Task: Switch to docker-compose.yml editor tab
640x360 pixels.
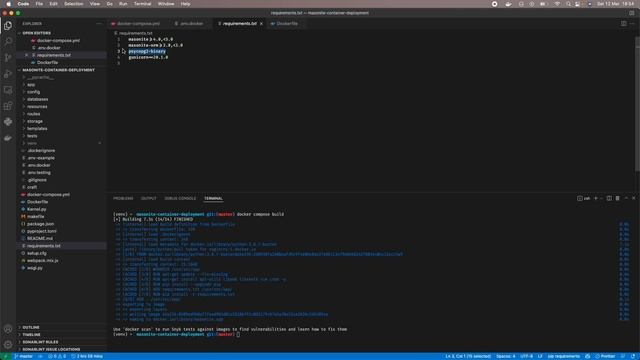Action: pyautogui.click(x=138, y=24)
